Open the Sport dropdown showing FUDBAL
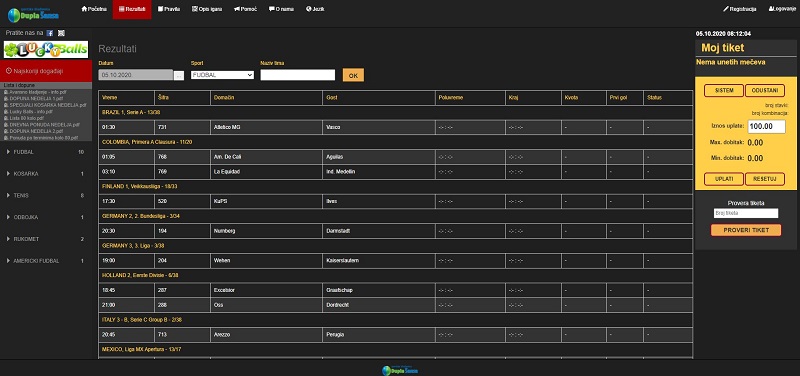 (222, 75)
